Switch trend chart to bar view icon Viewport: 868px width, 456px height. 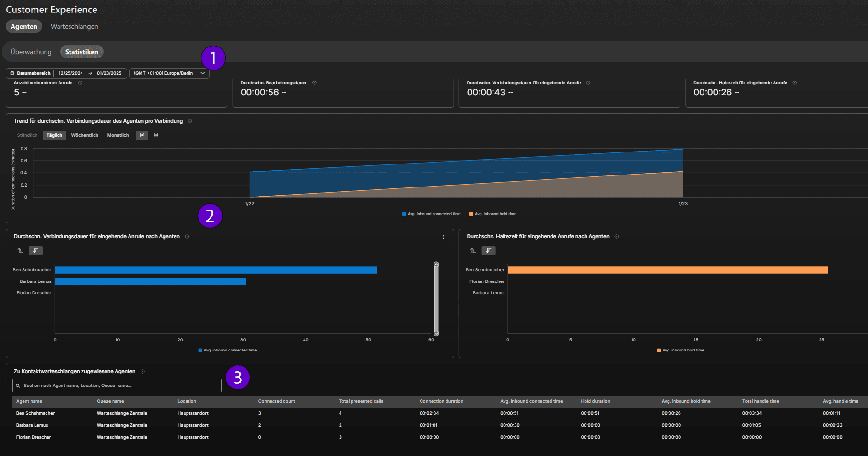click(x=156, y=135)
